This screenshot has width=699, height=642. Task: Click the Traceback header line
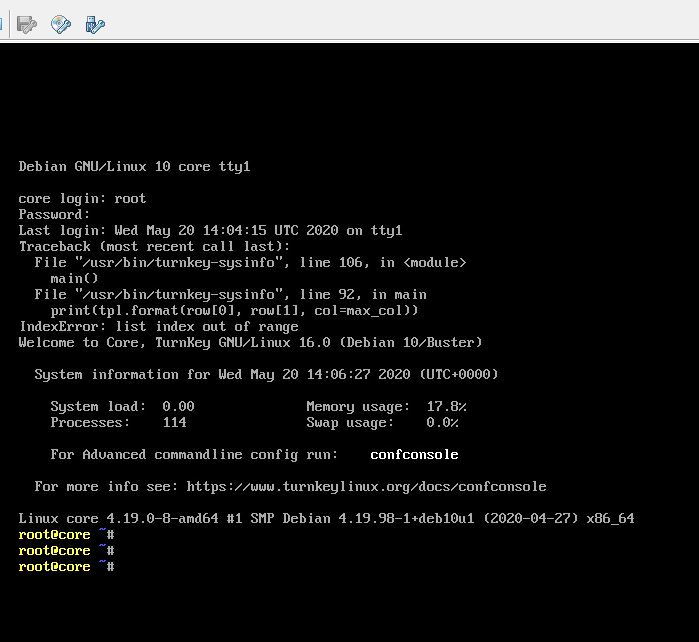tap(154, 247)
